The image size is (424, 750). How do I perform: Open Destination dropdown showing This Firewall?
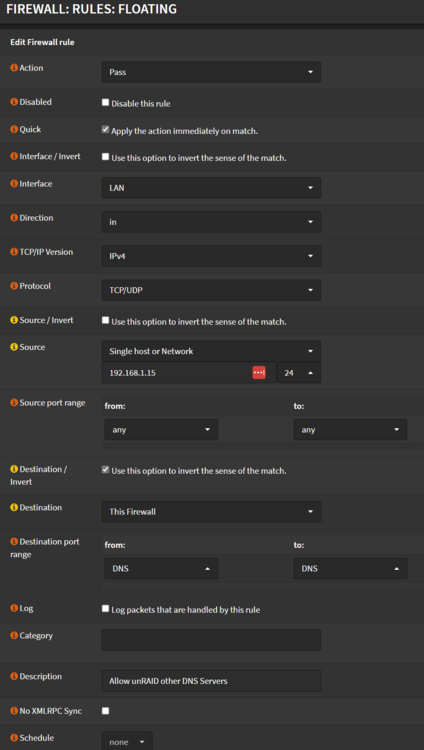click(211, 511)
